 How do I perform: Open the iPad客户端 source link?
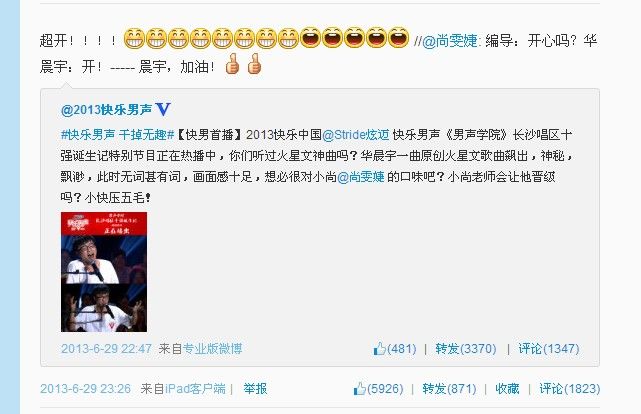pyautogui.click(x=195, y=388)
